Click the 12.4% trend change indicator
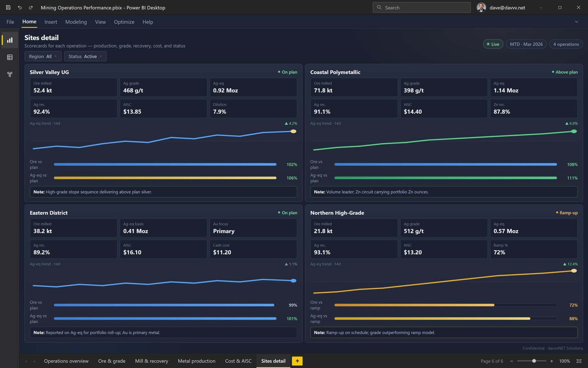This screenshot has height=368, width=588. pyautogui.click(x=570, y=264)
